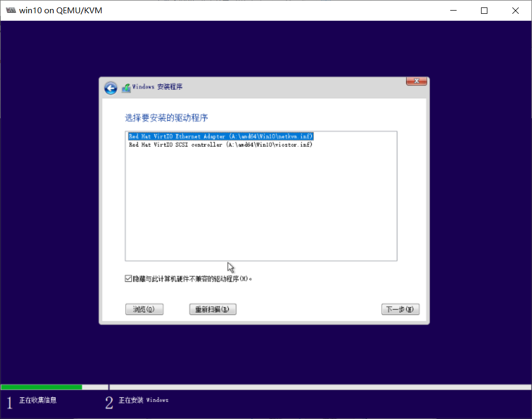
Task: Click the blue back arrow in Windows Setup
Action: pyautogui.click(x=110, y=88)
